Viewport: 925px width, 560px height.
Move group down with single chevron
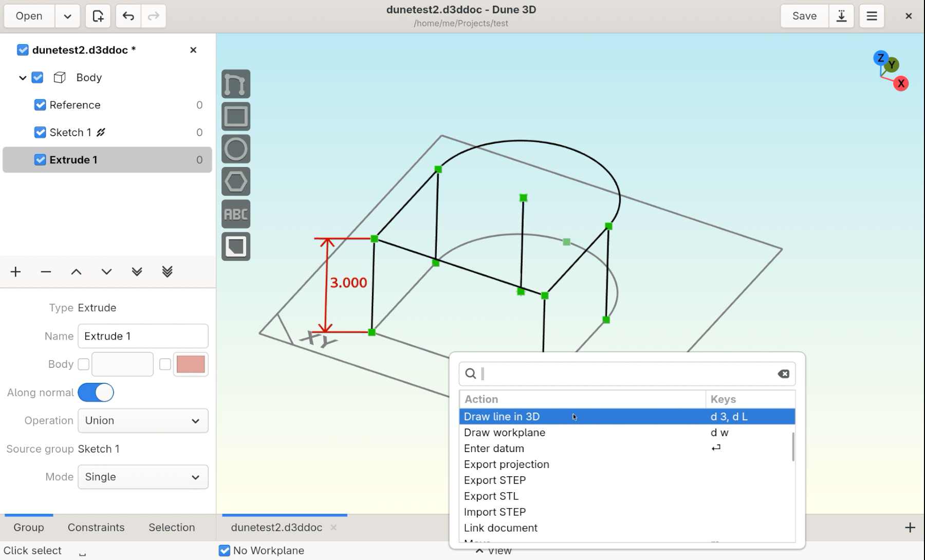(106, 272)
